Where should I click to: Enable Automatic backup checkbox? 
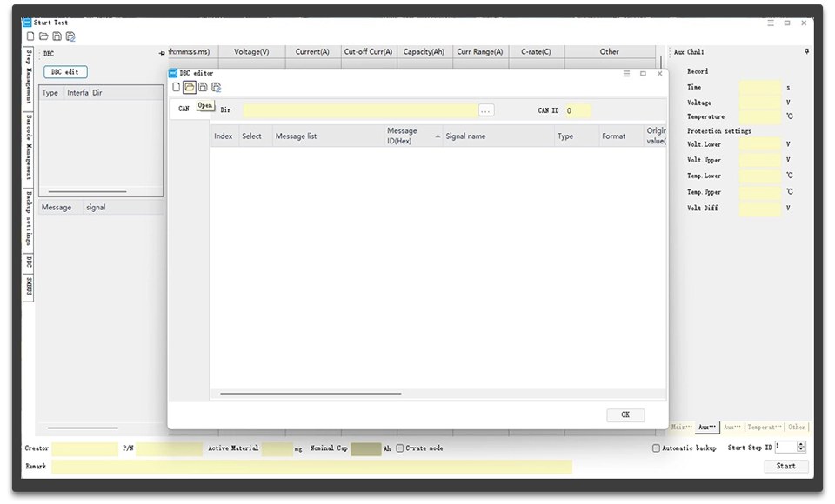[656, 448]
